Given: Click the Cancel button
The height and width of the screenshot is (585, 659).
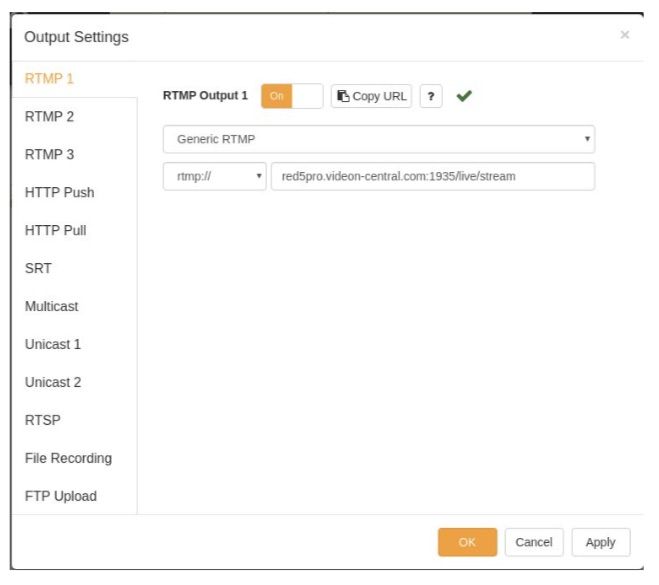Looking at the screenshot, I should pyautogui.click(x=534, y=542).
